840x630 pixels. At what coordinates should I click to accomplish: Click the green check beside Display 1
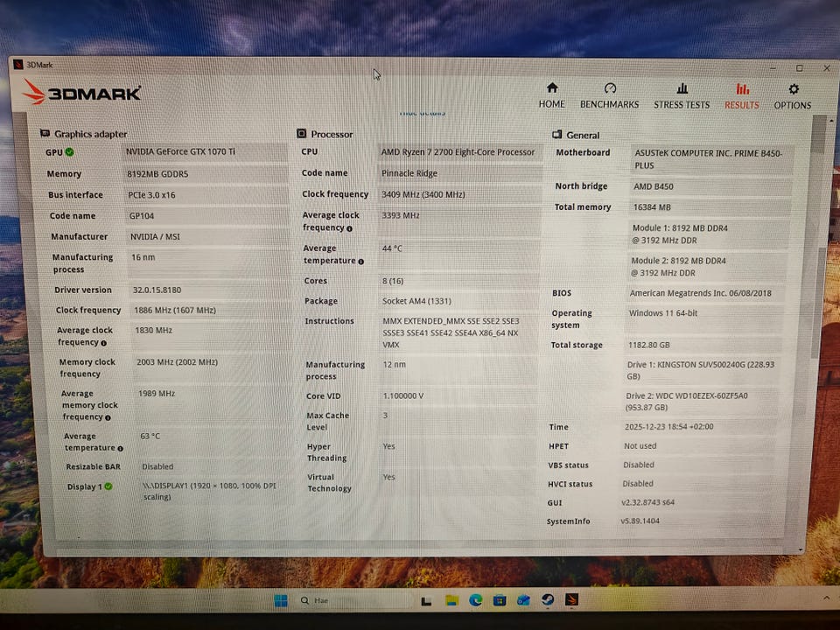pyautogui.click(x=108, y=486)
